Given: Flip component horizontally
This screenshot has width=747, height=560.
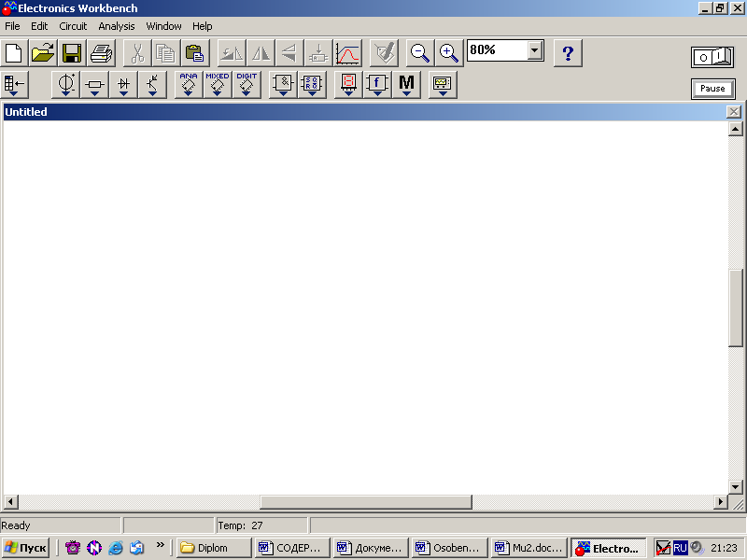Looking at the screenshot, I should [x=261, y=53].
